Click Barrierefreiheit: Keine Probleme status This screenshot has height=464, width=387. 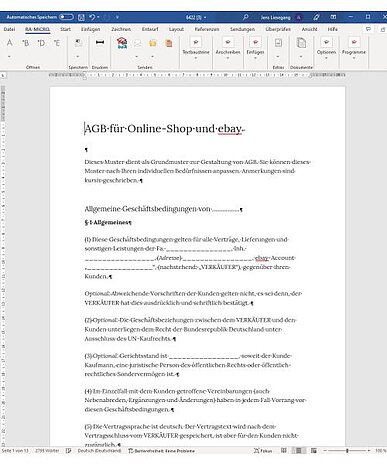(x=161, y=451)
